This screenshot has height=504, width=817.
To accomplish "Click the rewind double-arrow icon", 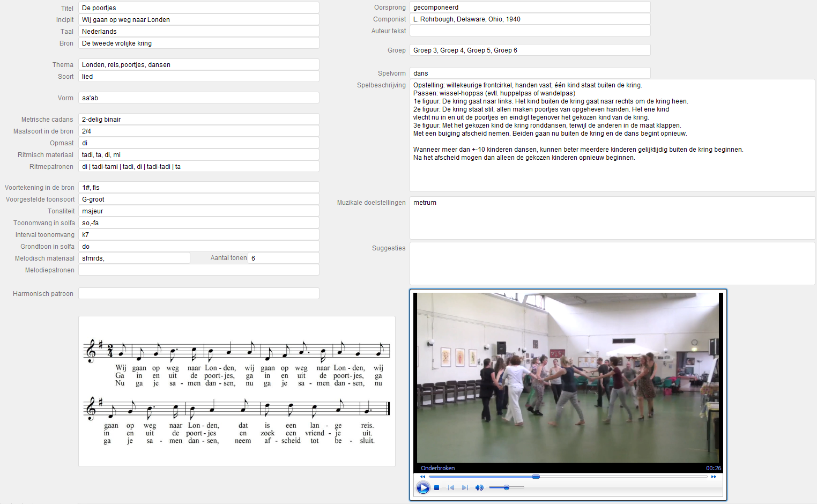I will [x=422, y=477].
